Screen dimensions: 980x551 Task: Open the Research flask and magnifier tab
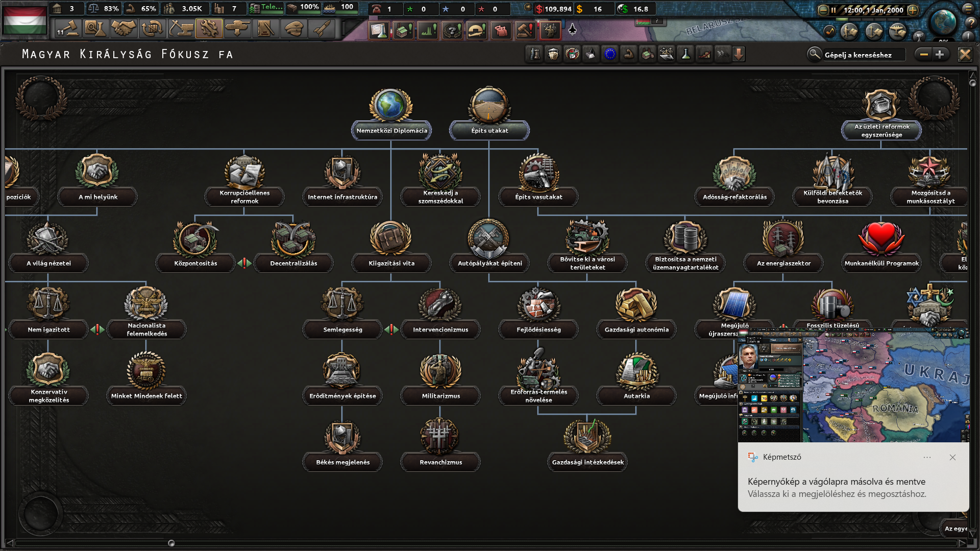point(95,29)
